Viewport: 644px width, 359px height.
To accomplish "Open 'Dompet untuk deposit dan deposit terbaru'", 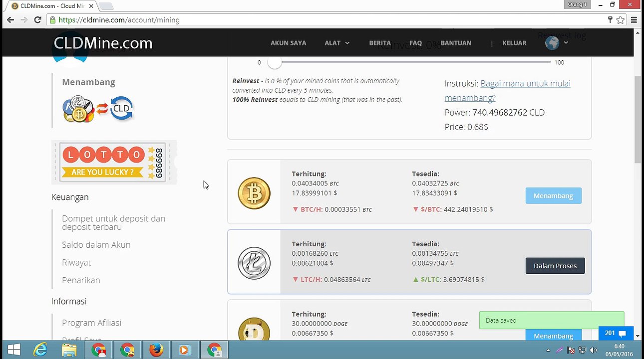I will (x=113, y=223).
